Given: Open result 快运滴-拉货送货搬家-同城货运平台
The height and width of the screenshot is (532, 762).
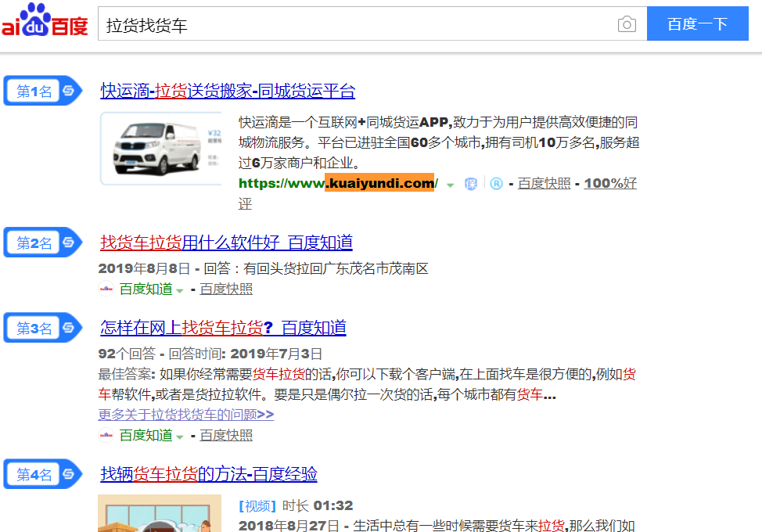Looking at the screenshot, I should click(228, 91).
